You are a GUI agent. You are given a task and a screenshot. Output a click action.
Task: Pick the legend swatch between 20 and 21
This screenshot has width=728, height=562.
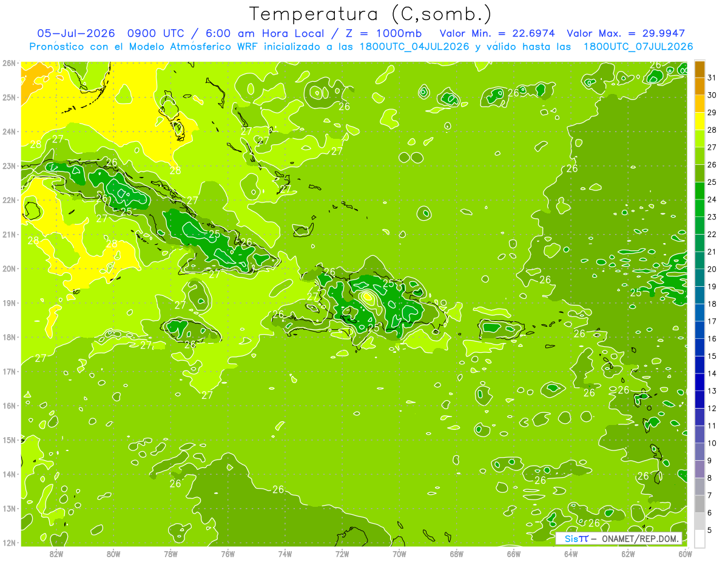point(699,260)
